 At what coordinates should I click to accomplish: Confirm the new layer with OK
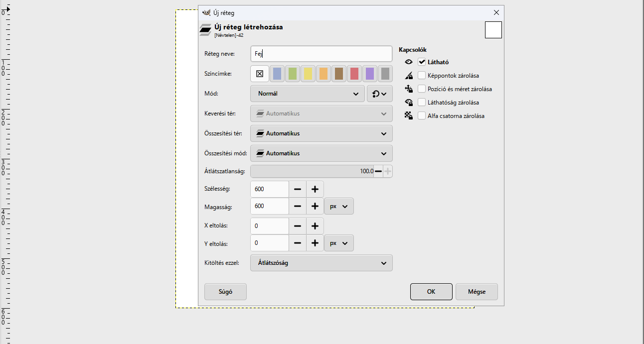tap(431, 292)
